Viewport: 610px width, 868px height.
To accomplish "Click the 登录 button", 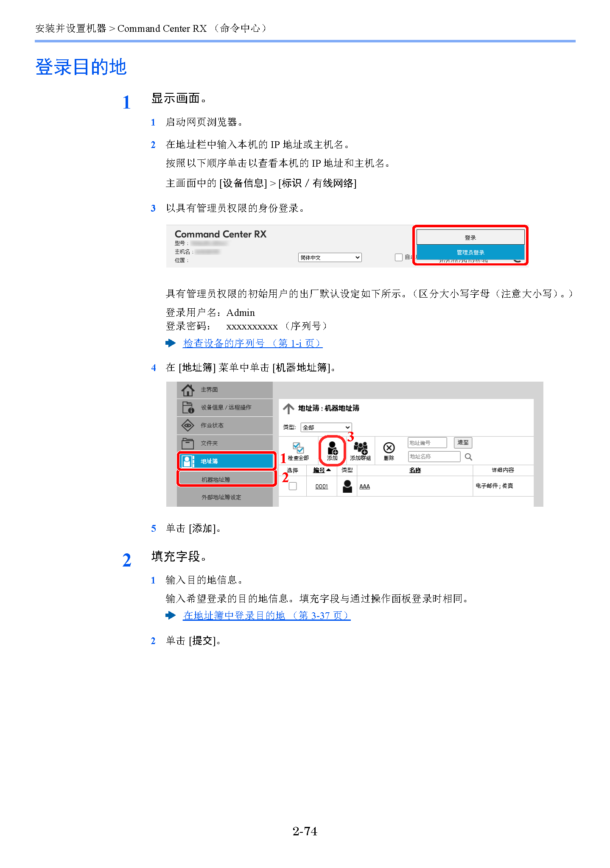I will point(470,237).
